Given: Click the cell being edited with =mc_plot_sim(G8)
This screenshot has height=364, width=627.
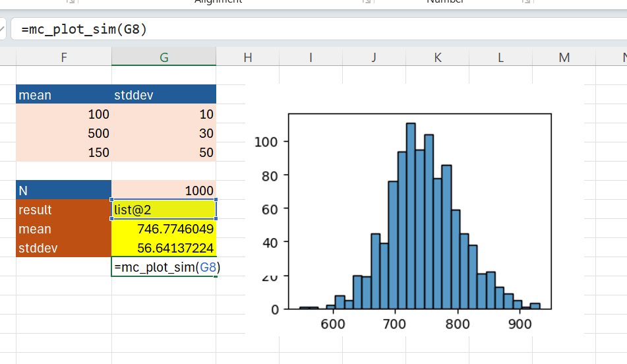Looking at the screenshot, I should pos(164,267).
